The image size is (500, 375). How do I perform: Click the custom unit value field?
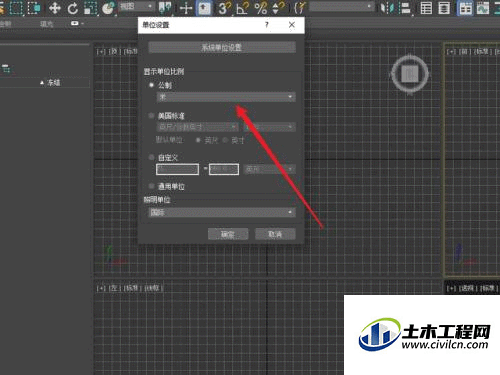(x=224, y=169)
